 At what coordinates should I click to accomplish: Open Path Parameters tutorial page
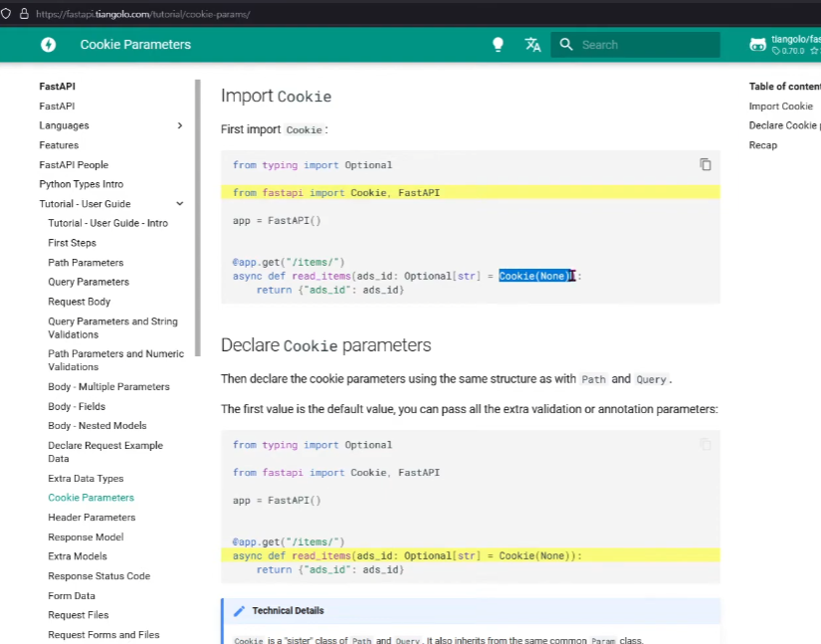tap(86, 263)
